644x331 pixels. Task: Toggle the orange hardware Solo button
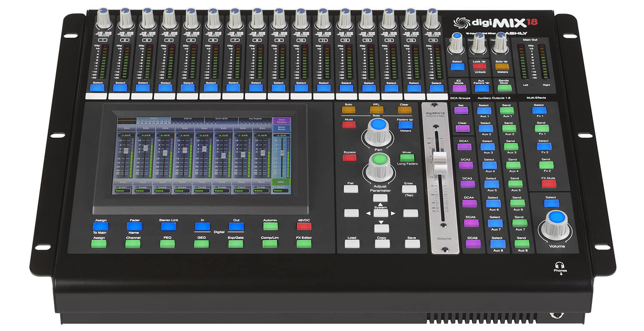pos(348,109)
